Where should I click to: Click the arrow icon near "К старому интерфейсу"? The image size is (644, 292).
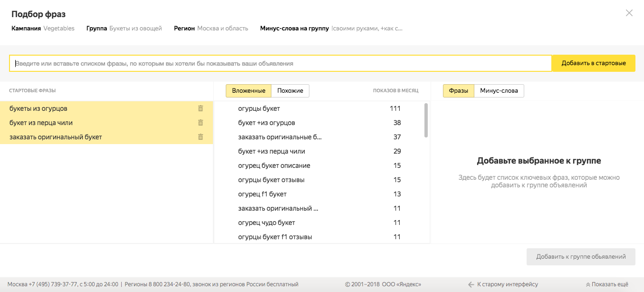coord(471,284)
